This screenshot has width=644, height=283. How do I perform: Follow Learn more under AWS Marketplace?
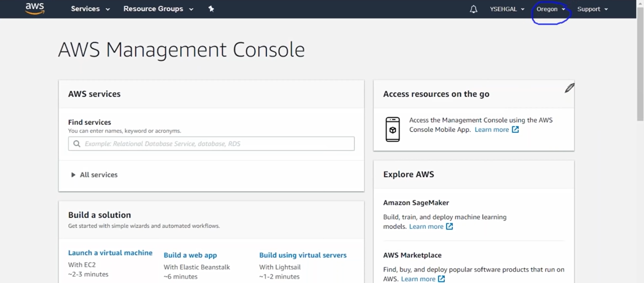tap(418, 279)
